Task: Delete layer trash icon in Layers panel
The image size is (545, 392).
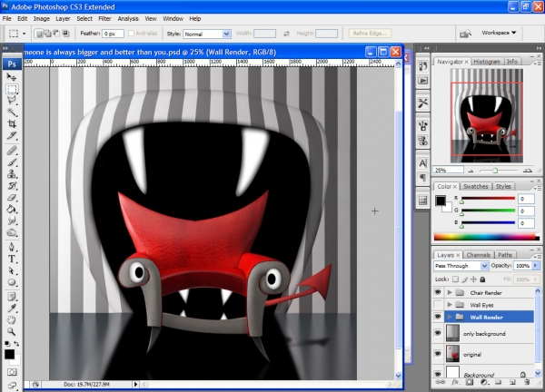Action: click(527, 382)
